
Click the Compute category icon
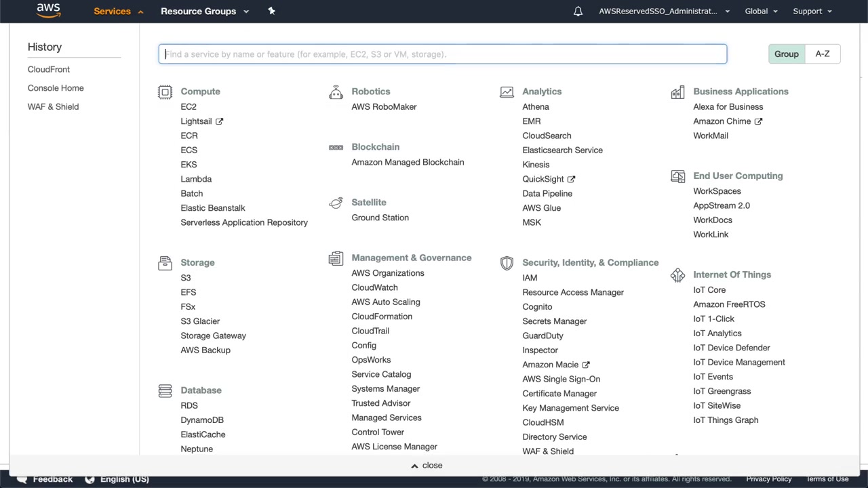(x=165, y=92)
